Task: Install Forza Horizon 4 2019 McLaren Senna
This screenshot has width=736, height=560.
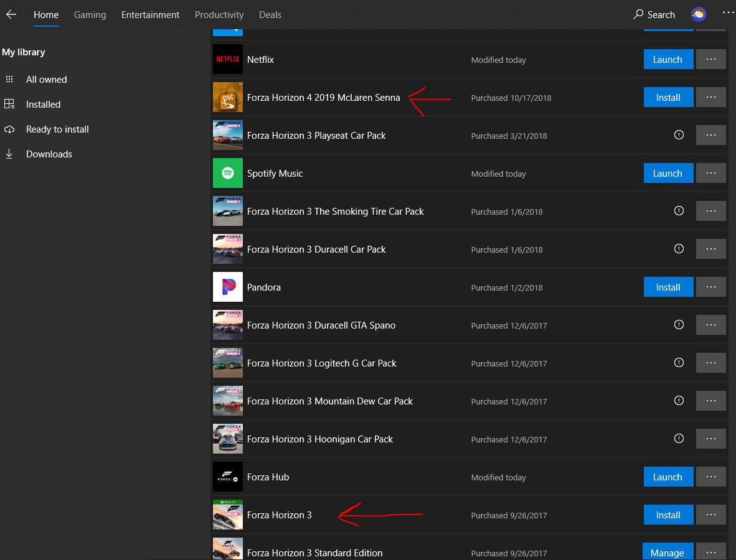Action: [x=668, y=97]
